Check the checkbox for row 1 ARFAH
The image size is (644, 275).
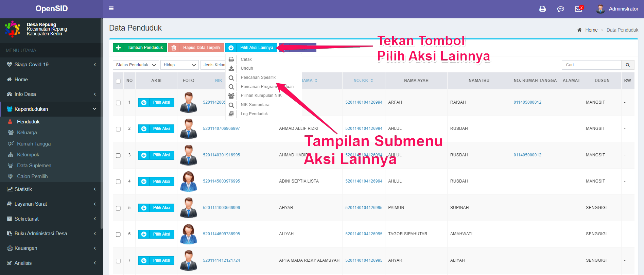[x=118, y=103]
